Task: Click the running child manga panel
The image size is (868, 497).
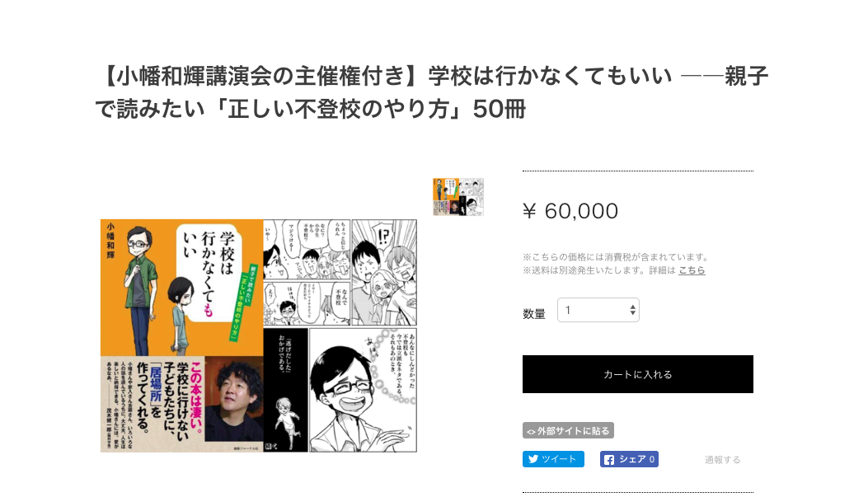Action: 286,390
